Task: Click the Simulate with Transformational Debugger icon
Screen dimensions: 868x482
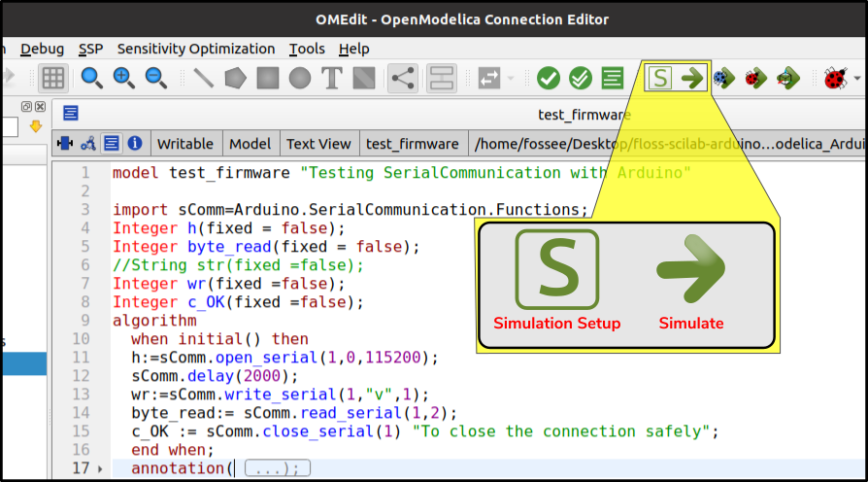Action: pos(724,78)
